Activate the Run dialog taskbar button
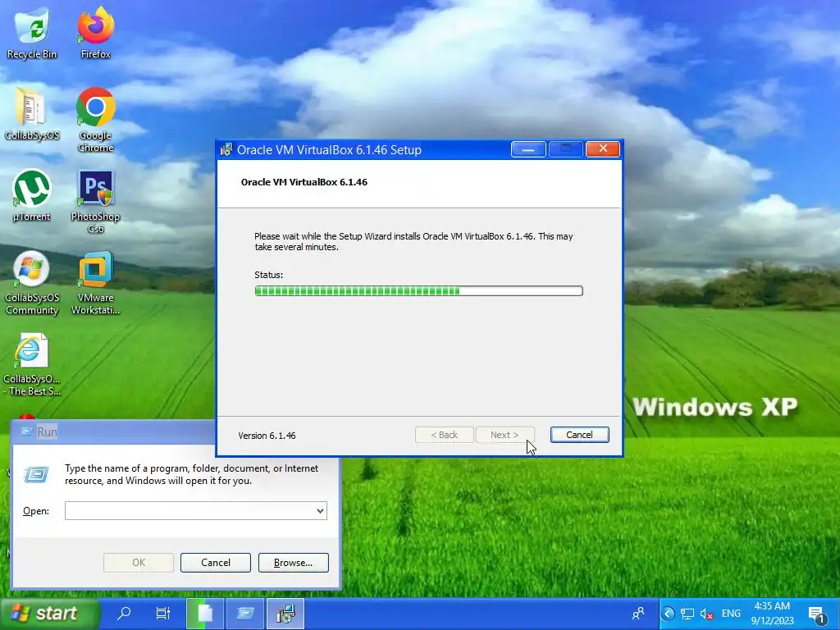The height and width of the screenshot is (630, 840). pyautogui.click(x=245, y=614)
